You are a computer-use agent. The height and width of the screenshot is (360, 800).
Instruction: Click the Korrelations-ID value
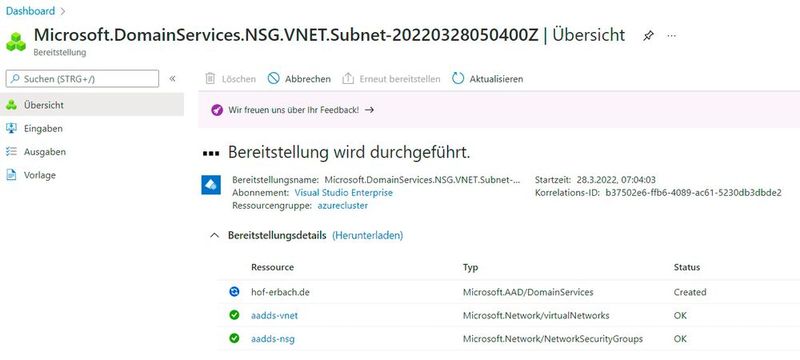(x=693, y=193)
